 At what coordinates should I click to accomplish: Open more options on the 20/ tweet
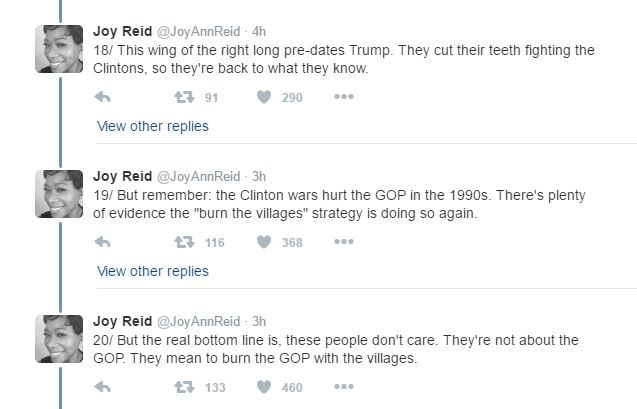(x=344, y=387)
